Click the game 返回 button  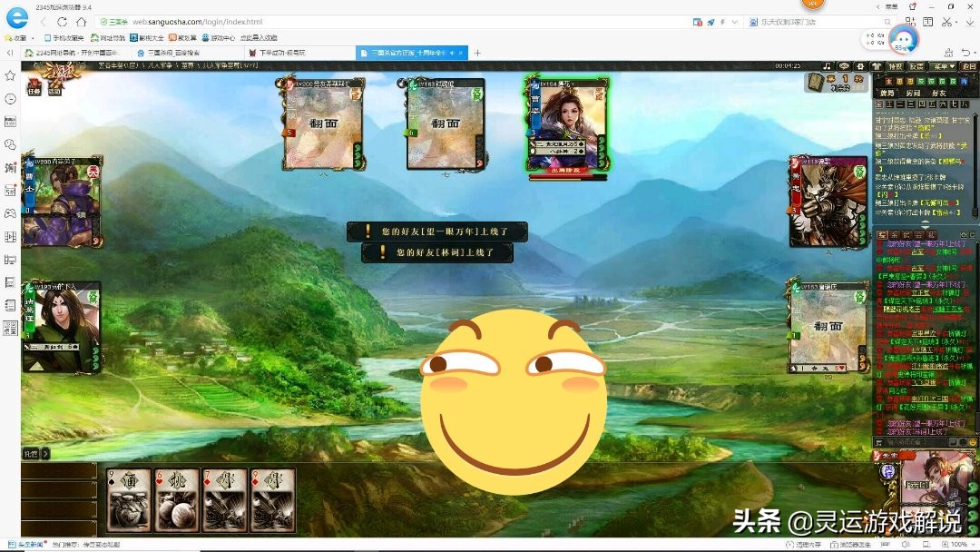[x=969, y=65]
